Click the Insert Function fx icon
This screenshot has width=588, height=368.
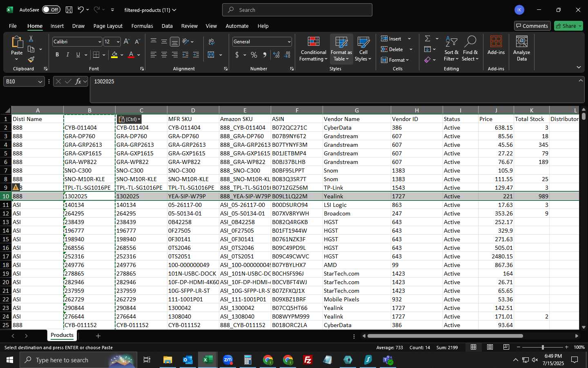(78, 81)
